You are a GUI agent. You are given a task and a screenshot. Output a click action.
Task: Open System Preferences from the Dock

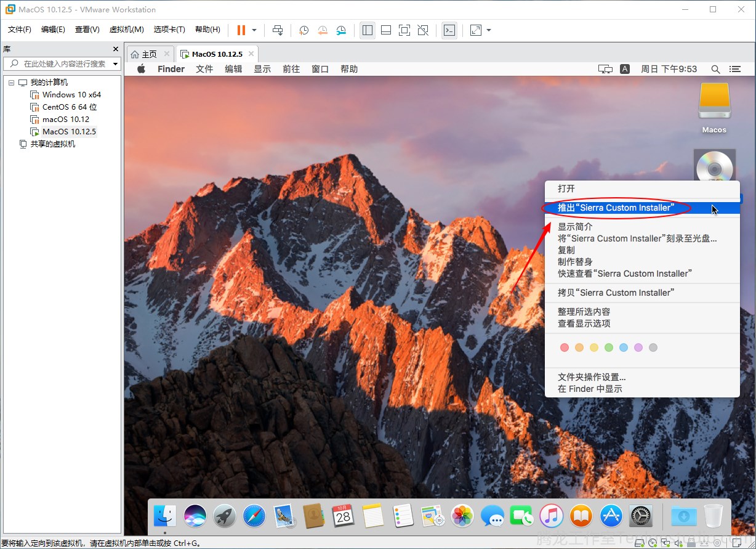point(641,516)
